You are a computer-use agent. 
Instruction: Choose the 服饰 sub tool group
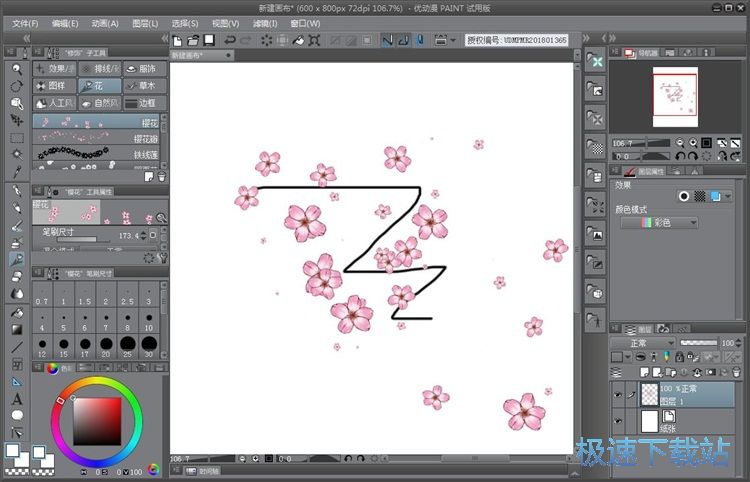coord(145,69)
